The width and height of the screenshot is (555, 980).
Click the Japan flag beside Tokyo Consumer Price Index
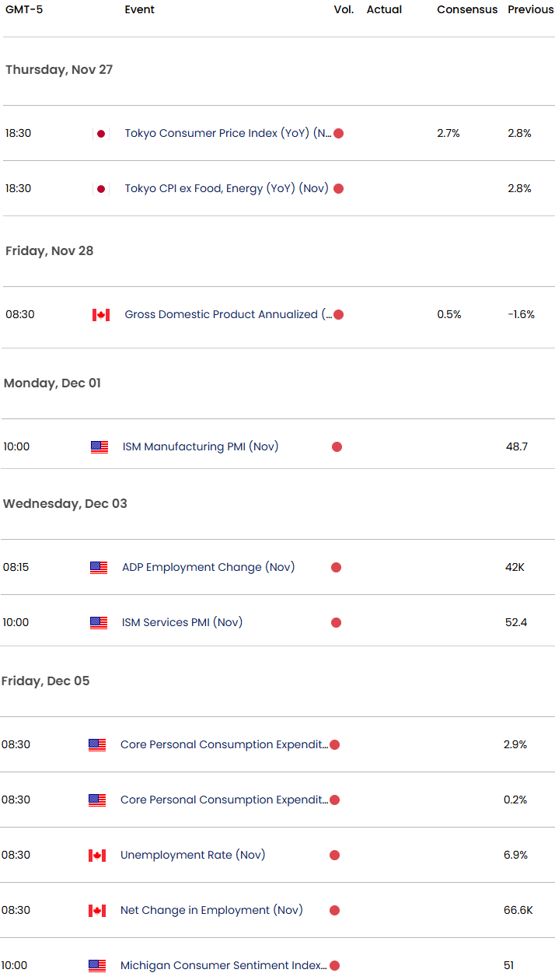[x=100, y=134]
